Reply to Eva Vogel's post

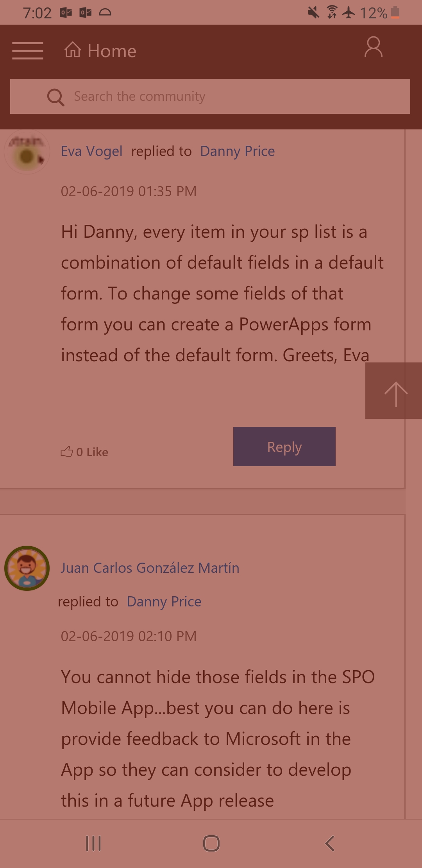coord(284,447)
